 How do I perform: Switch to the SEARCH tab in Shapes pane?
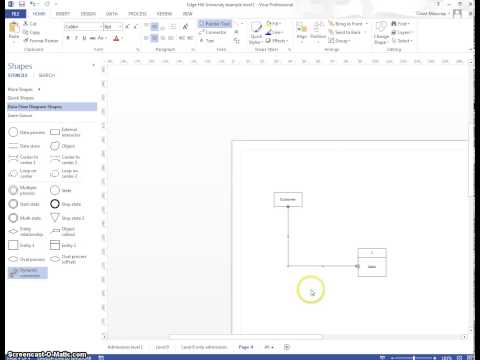(x=47, y=76)
